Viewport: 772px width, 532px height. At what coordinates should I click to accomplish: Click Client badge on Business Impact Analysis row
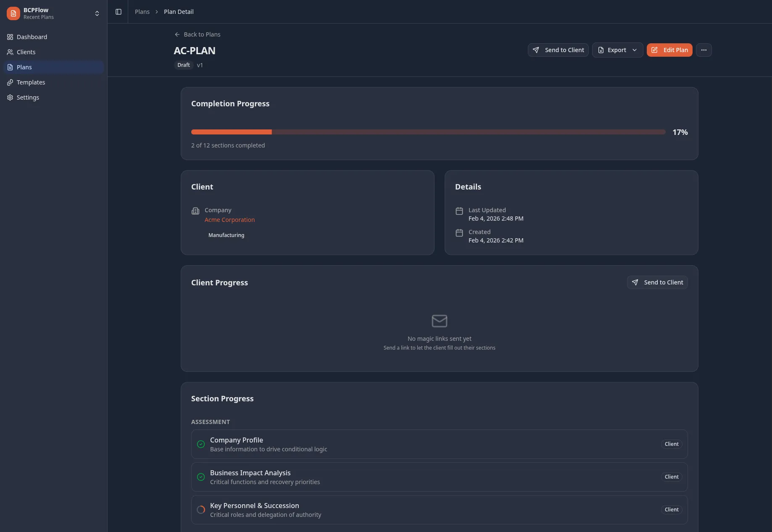(672, 477)
